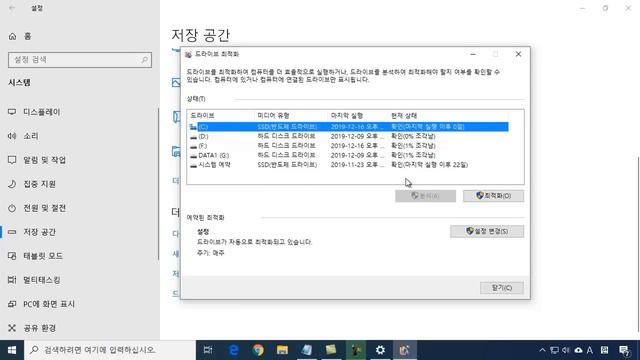Click the IME language A indicator

(590, 350)
